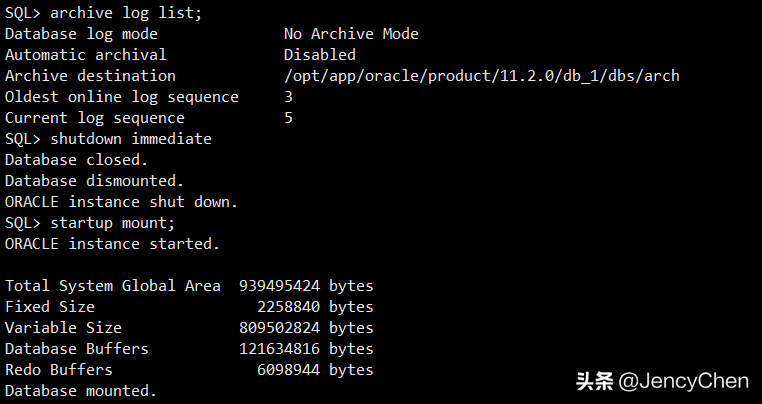The width and height of the screenshot is (762, 404).
Task: Click the 'Fixed Size' label
Action: (x=50, y=307)
